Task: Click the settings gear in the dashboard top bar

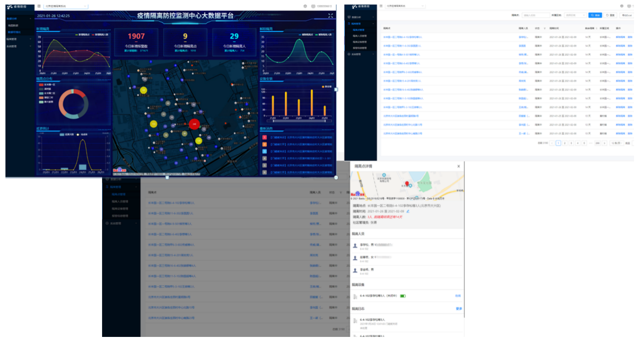Action: [x=305, y=6]
